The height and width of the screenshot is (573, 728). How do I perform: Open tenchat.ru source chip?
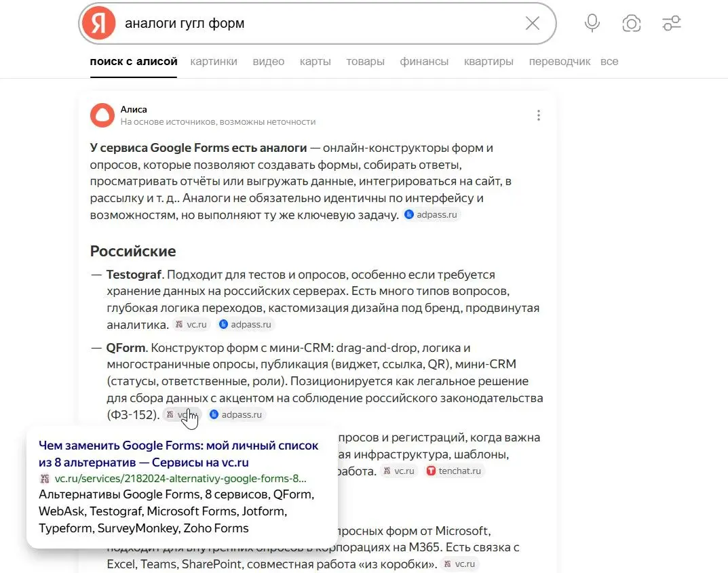point(455,471)
